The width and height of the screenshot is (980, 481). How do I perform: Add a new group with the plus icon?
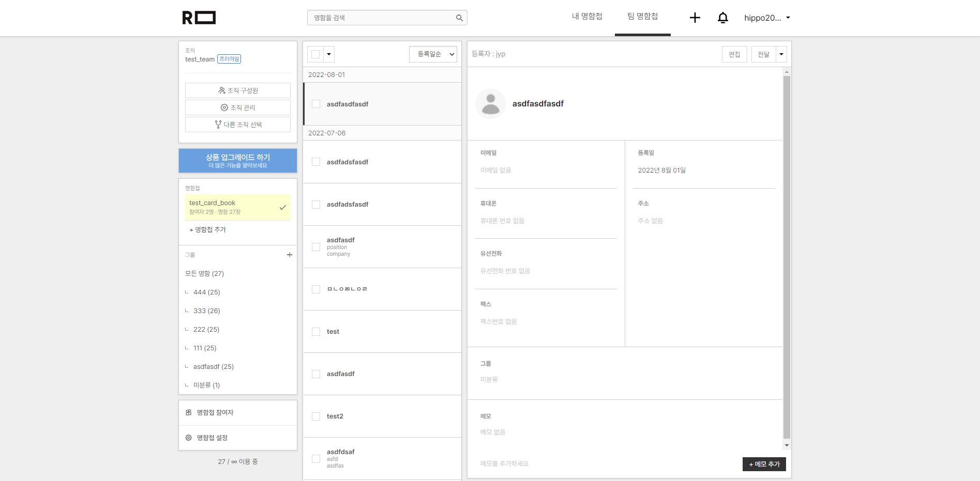[290, 255]
